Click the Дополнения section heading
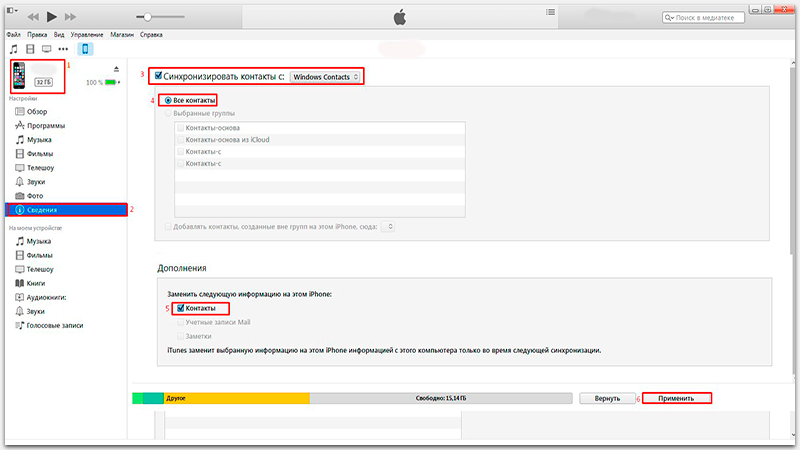The height and width of the screenshot is (450, 800). 182,268
